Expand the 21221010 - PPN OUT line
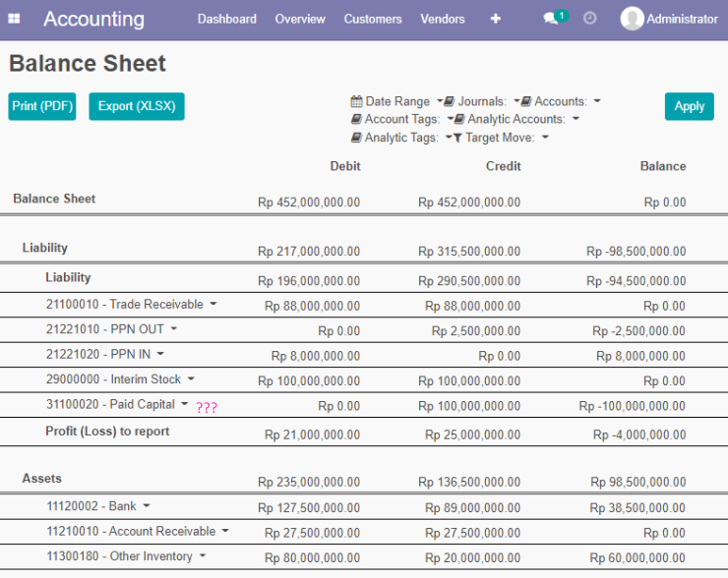Screen dimensions: 728x578 click(x=174, y=329)
